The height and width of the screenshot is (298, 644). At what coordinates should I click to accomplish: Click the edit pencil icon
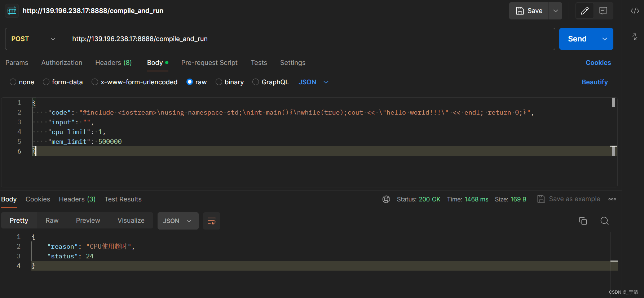point(585,11)
